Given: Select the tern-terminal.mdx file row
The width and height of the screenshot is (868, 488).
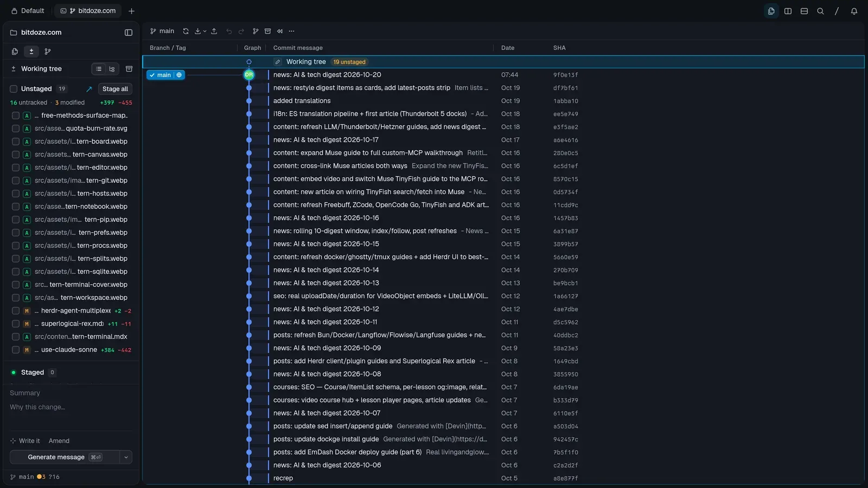Looking at the screenshot, I should pyautogui.click(x=72, y=337).
